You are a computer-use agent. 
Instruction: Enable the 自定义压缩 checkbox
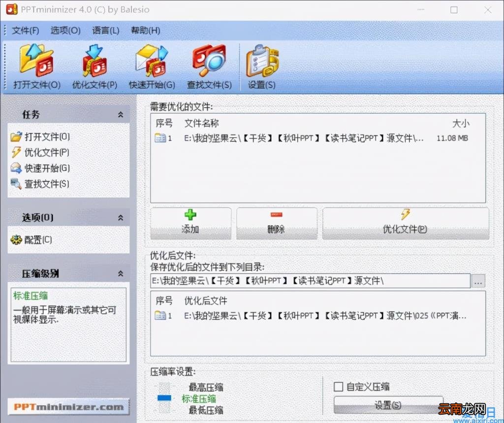coord(338,387)
